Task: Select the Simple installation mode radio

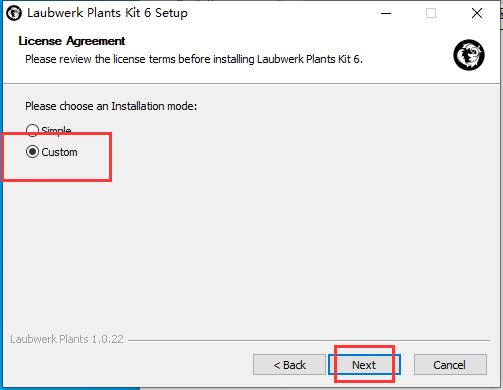Action: click(x=32, y=130)
